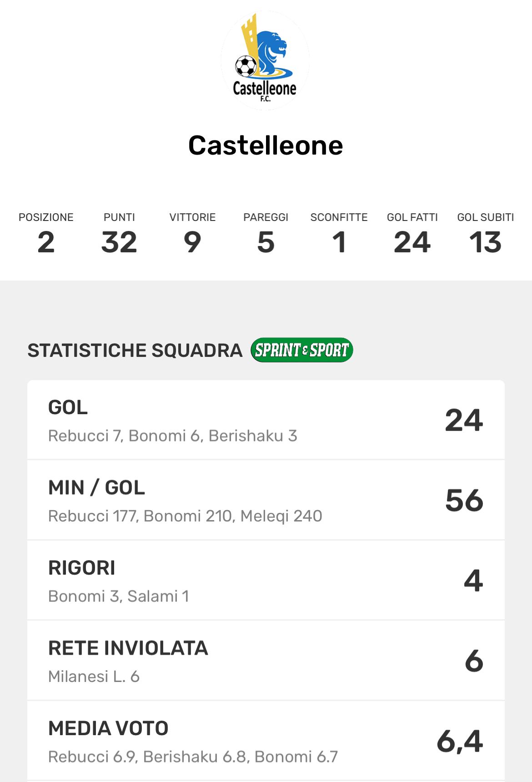
Task: Tap the Castelleone F.C. team logo
Action: coord(265,60)
